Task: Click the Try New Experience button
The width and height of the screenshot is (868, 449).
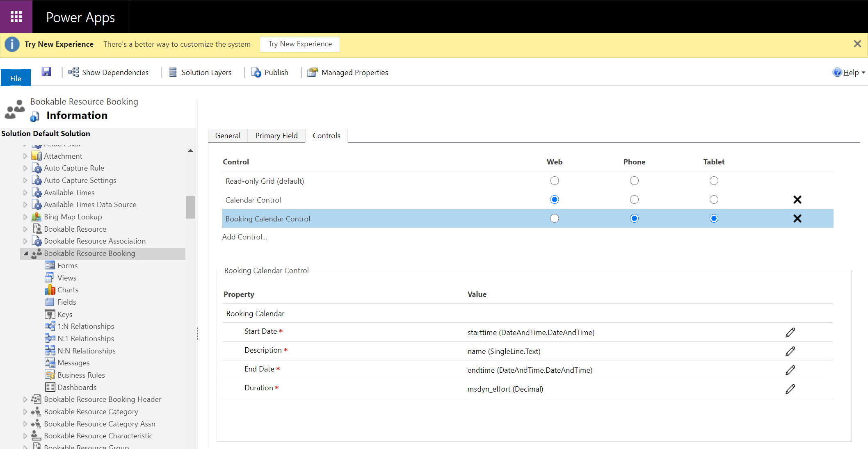Action: 299,43
